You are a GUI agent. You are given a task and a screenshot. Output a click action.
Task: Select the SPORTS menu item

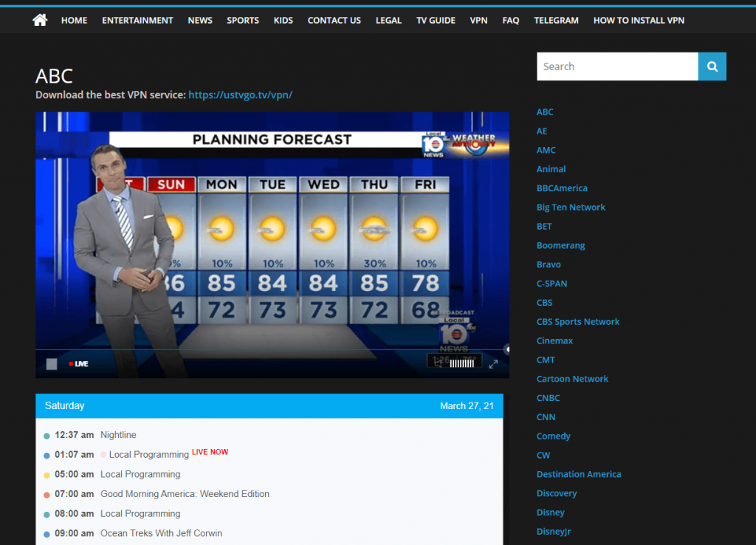click(243, 20)
